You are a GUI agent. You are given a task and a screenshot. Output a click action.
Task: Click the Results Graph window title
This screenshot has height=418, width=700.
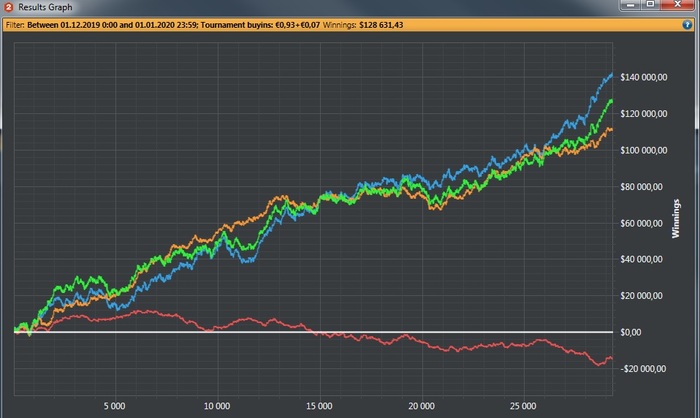click(x=45, y=7)
